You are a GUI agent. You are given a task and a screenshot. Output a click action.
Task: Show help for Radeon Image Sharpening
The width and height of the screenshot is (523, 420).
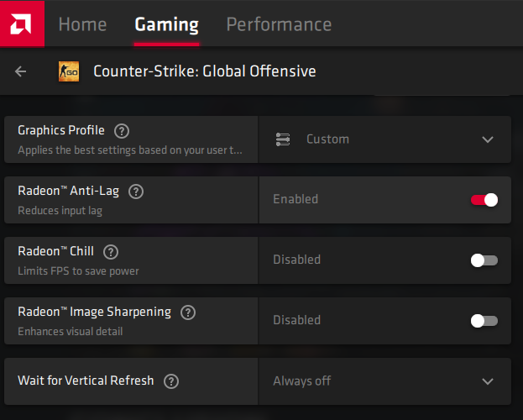click(x=188, y=312)
